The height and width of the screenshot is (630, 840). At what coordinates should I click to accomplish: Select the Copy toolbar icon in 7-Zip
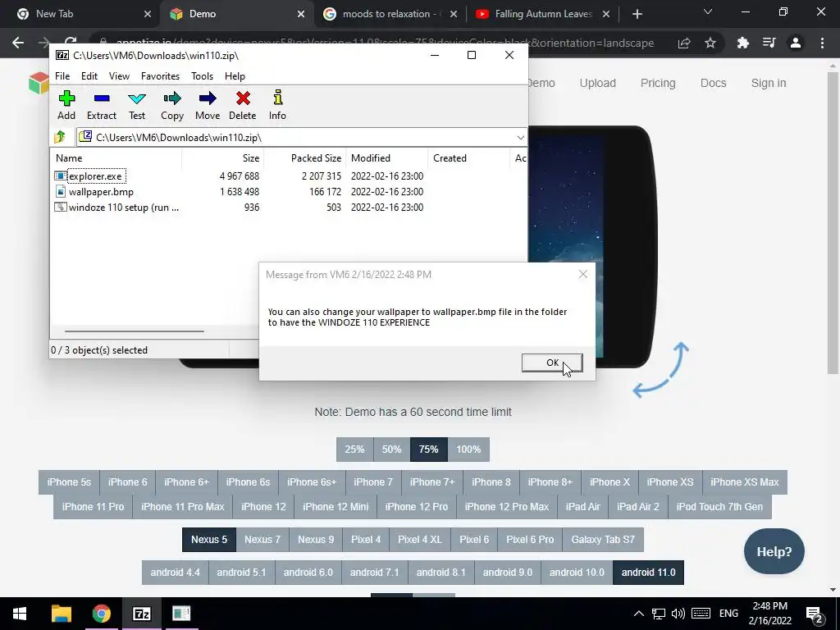click(x=172, y=106)
